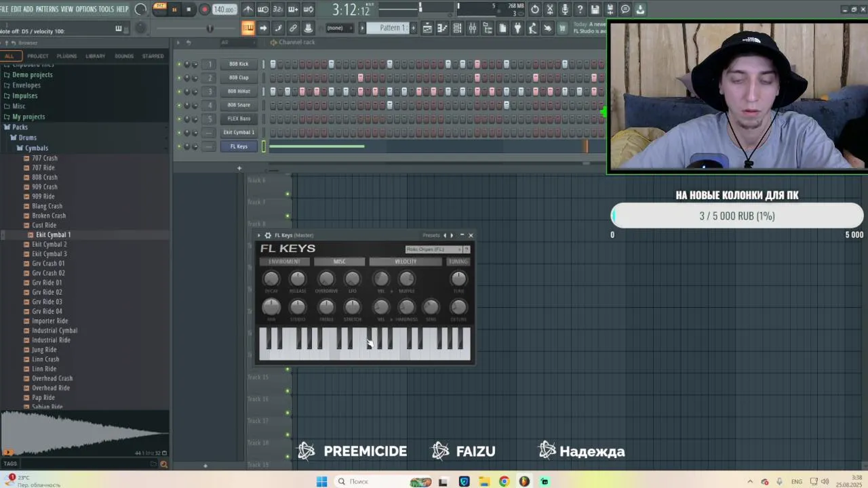The width and height of the screenshot is (868, 488).
Task: Click the Ekit Cymbal 1 channel button
Action: pos(239,133)
